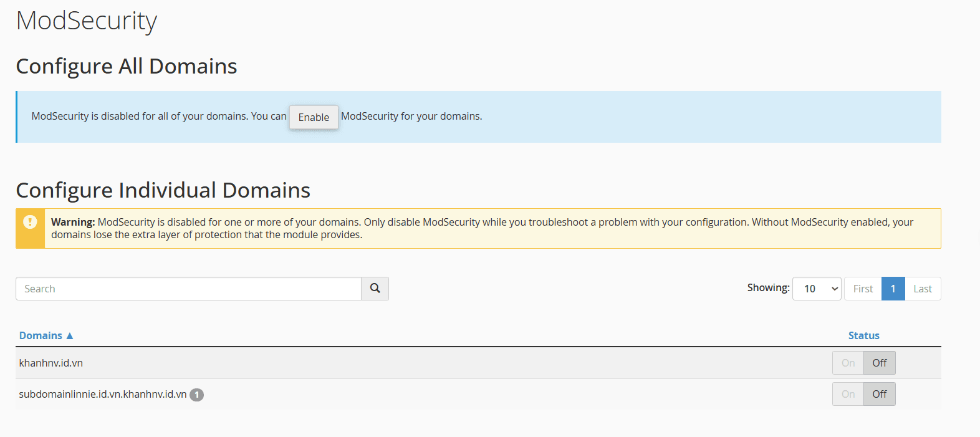Select page 1 in pagination
Viewport: 980px width, 437px height.
click(893, 289)
